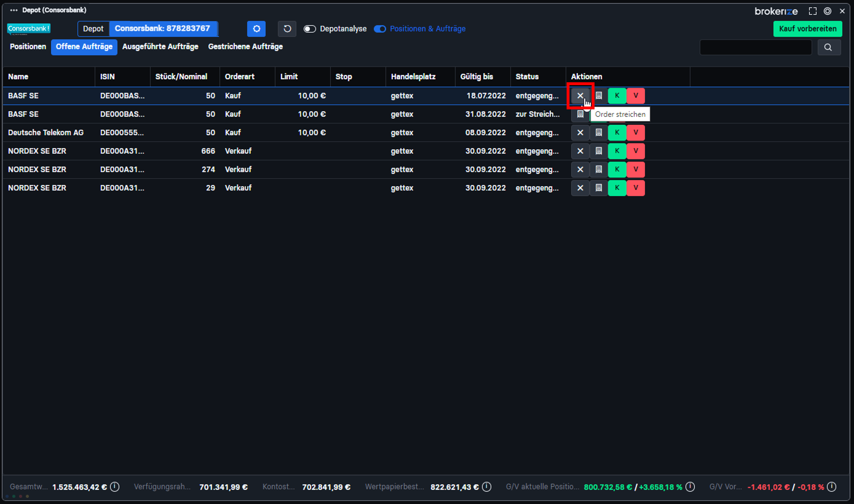Image resolution: width=854 pixels, height=504 pixels.
Task: Sort by the Name column header
Action: [49, 77]
